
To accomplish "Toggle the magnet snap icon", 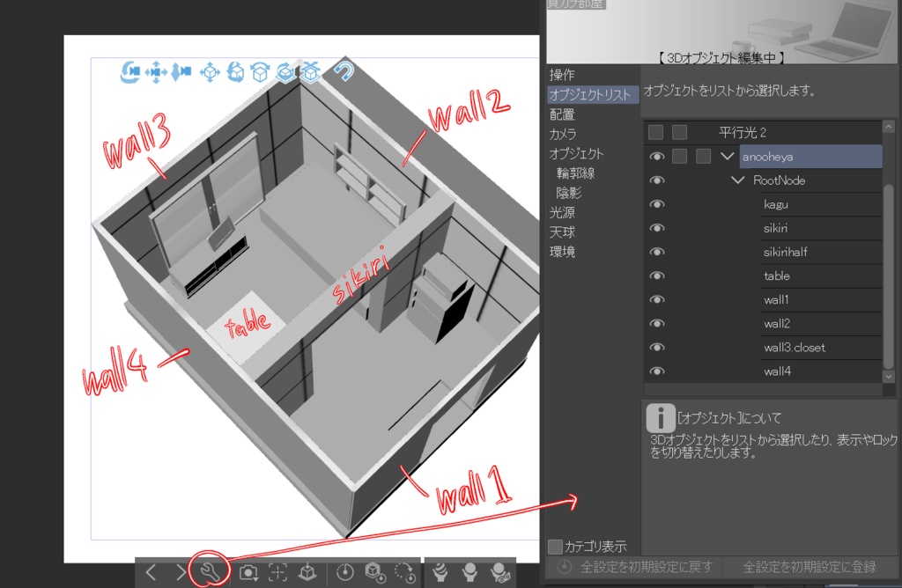I will click(x=344, y=71).
